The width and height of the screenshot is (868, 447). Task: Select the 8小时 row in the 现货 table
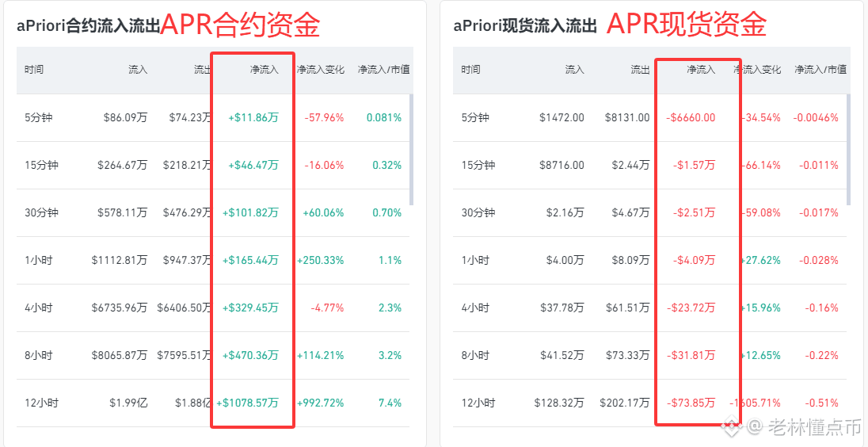650,356
